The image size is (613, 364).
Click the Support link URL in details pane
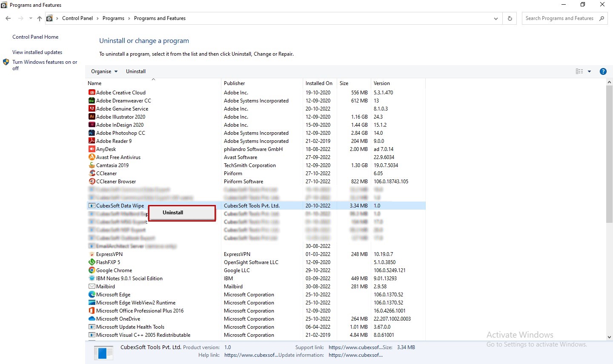(355, 347)
